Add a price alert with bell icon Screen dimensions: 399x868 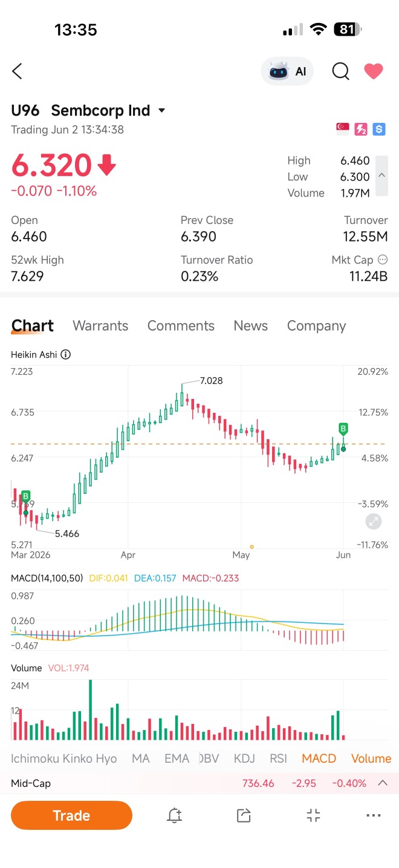[x=174, y=815]
